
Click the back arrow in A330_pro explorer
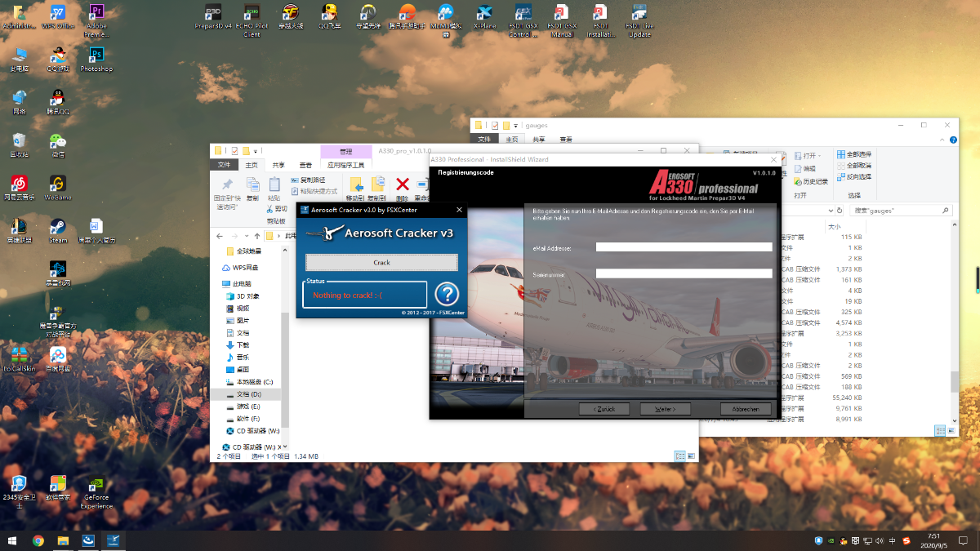coord(220,235)
